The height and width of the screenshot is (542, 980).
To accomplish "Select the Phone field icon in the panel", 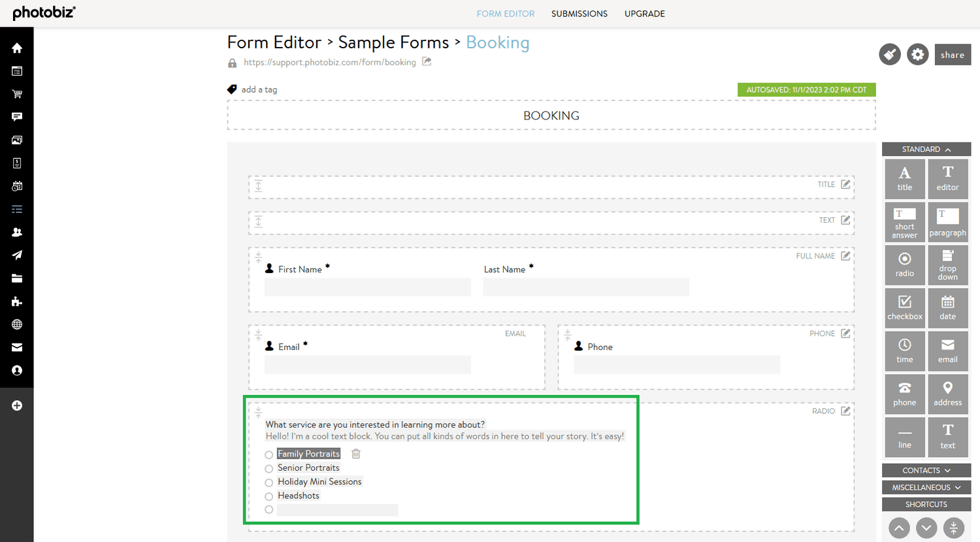I will click(x=905, y=394).
